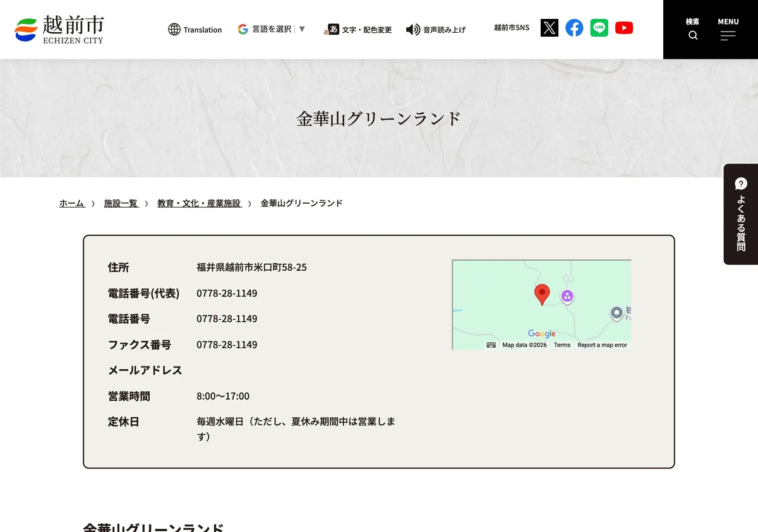Open よくある質問 side tab

pos(741,214)
